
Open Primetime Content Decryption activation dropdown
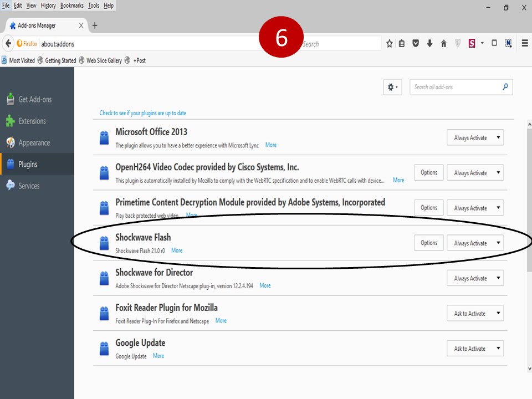[475, 208]
